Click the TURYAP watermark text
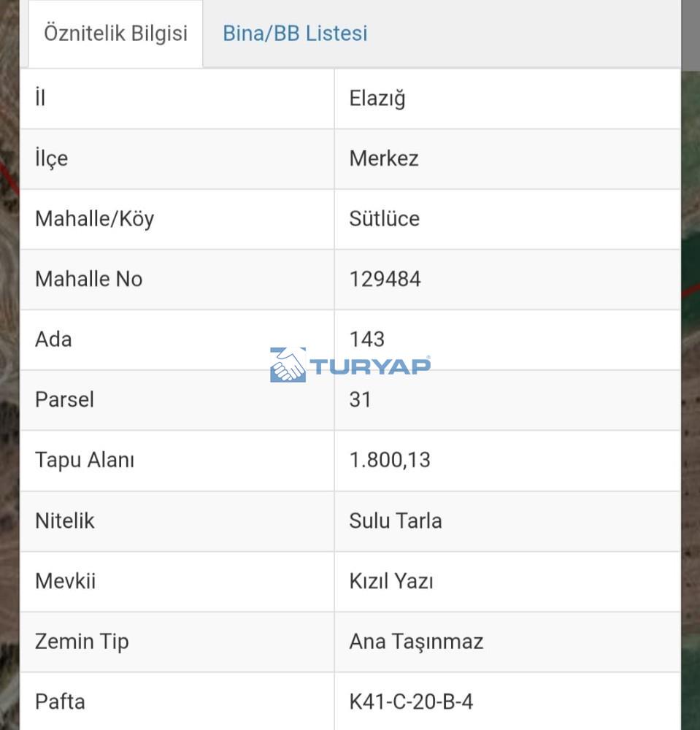 pyautogui.click(x=370, y=366)
